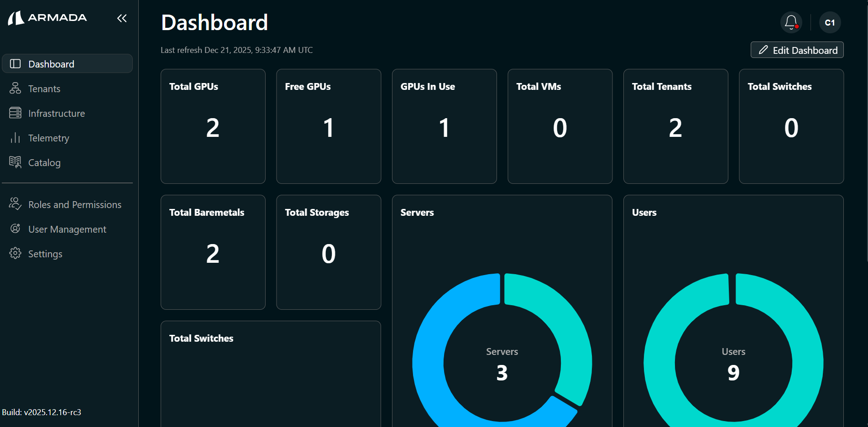Select the Roles and Permissions icon
The image size is (868, 427).
pyautogui.click(x=15, y=204)
